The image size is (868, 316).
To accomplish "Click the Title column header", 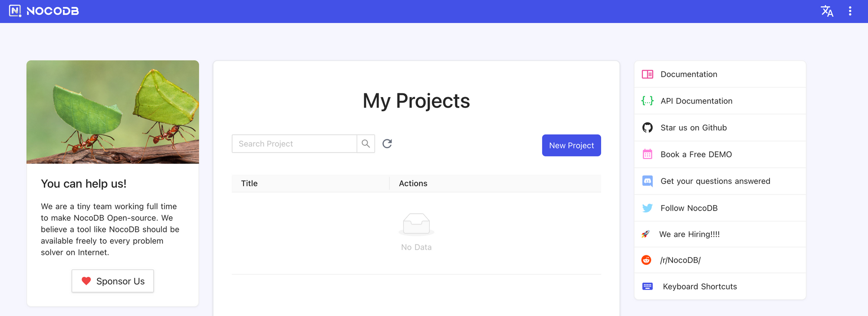I will (x=249, y=183).
